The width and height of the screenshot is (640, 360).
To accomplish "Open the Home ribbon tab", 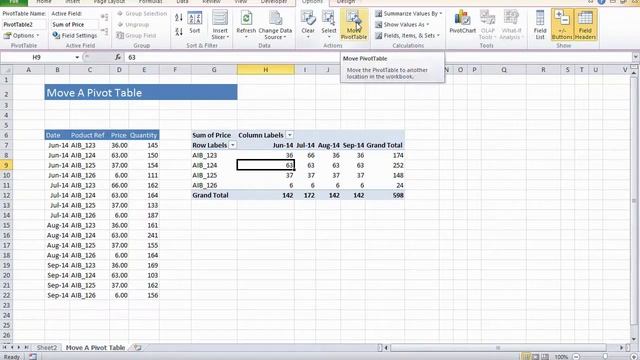I will coord(44,2).
